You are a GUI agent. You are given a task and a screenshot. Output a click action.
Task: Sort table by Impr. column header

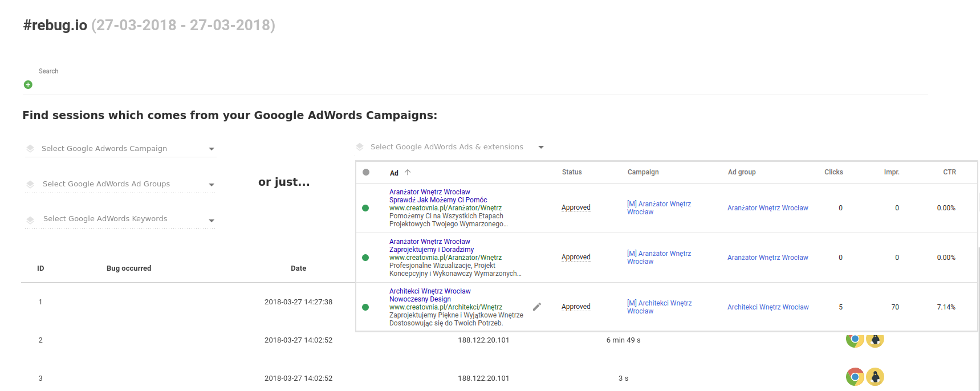point(892,172)
